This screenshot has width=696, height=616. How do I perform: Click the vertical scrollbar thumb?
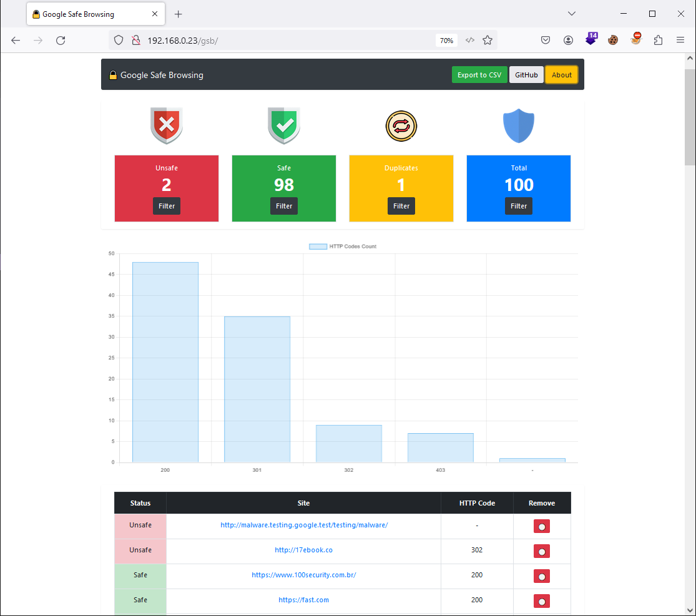click(690, 117)
